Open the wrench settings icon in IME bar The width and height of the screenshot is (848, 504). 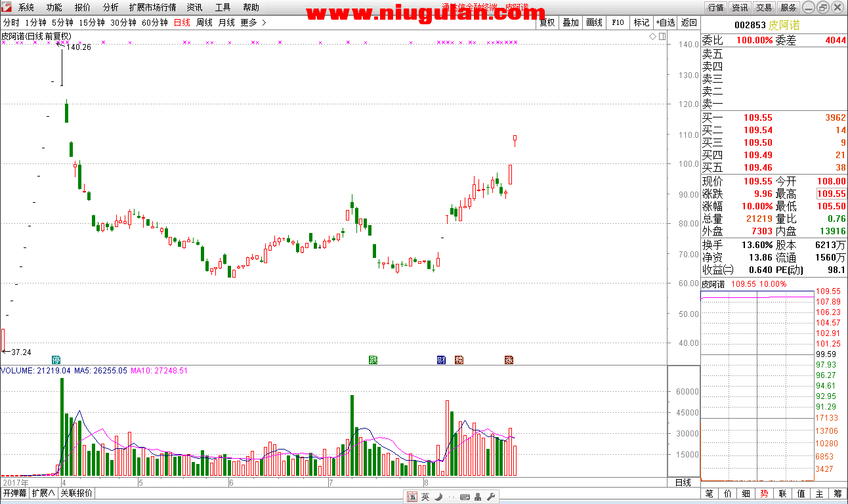click(x=490, y=497)
